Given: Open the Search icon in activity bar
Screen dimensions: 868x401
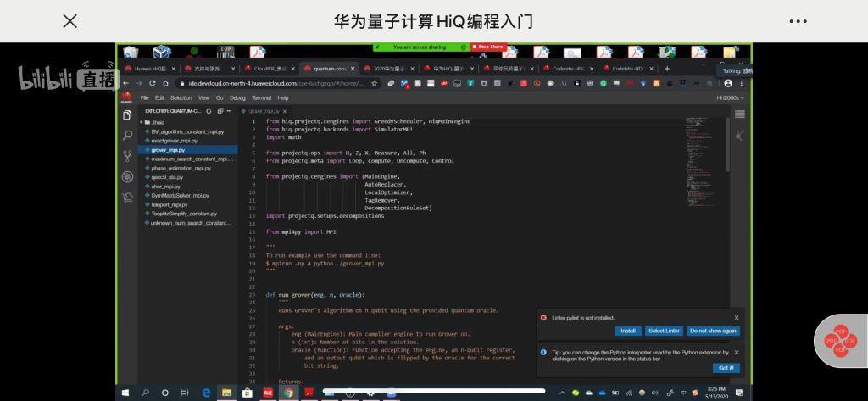Looking at the screenshot, I should (127, 136).
